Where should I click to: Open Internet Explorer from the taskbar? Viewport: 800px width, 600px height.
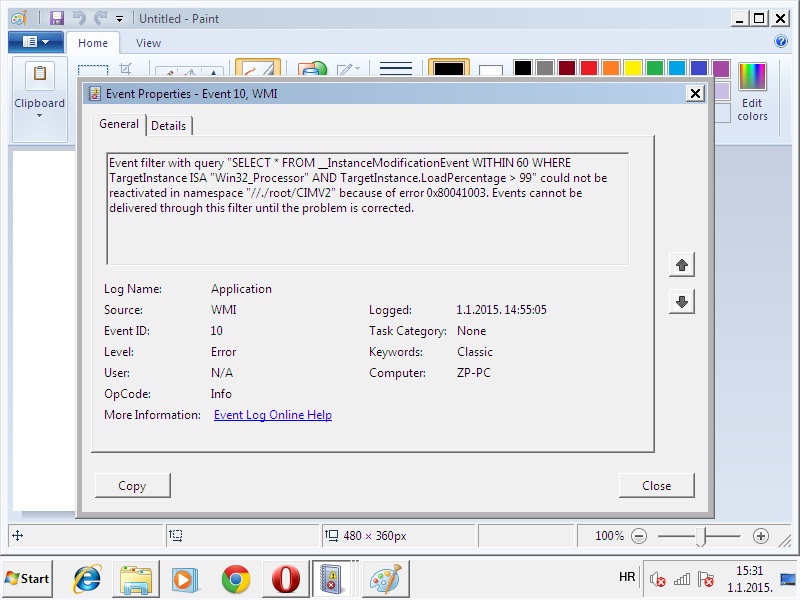(87, 578)
